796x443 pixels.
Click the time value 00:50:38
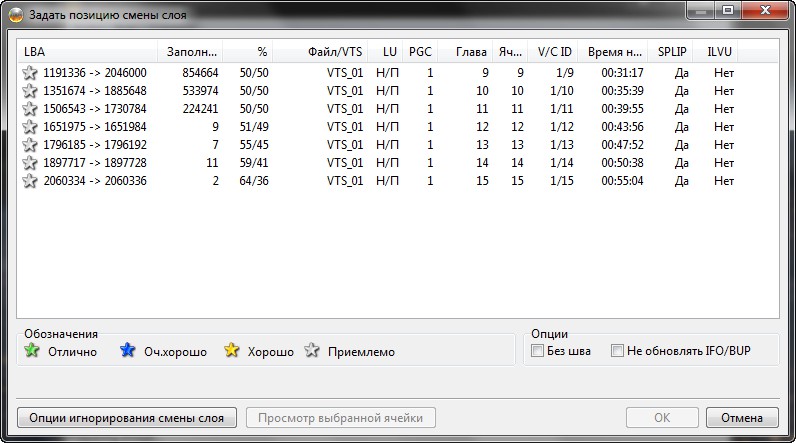(622, 163)
